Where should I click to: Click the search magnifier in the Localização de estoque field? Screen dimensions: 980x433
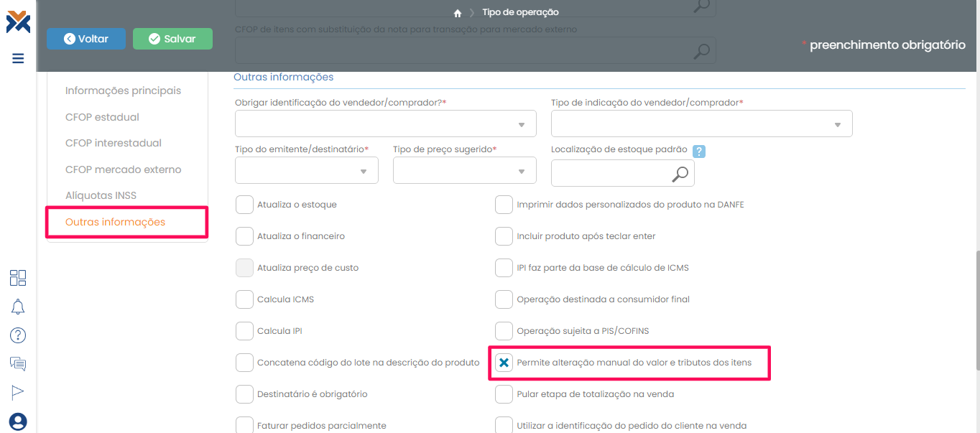679,173
